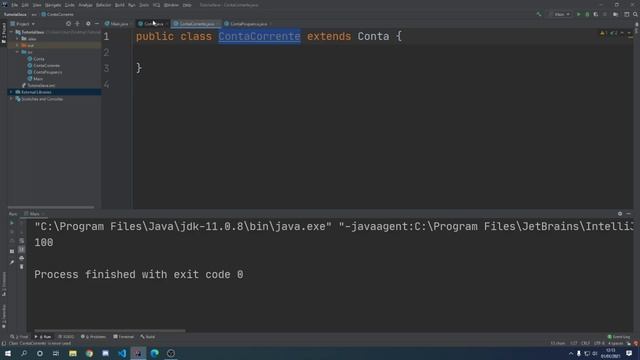Open Microsoft Edge from the taskbar

pos(155,353)
